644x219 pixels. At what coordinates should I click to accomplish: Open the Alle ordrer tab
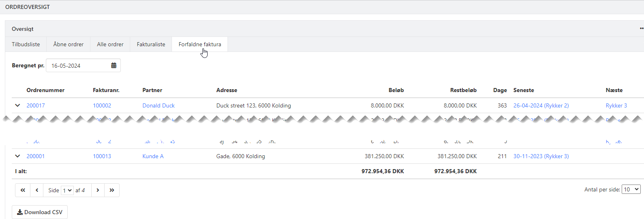pyautogui.click(x=110, y=45)
